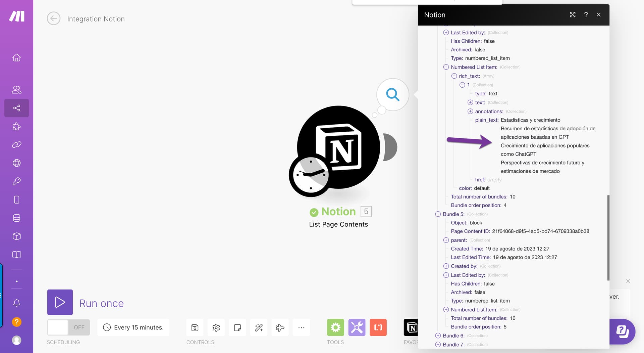Close the Notion output panel
This screenshot has width=644, height=353.
pyautogui.click(x=599, y=15)
